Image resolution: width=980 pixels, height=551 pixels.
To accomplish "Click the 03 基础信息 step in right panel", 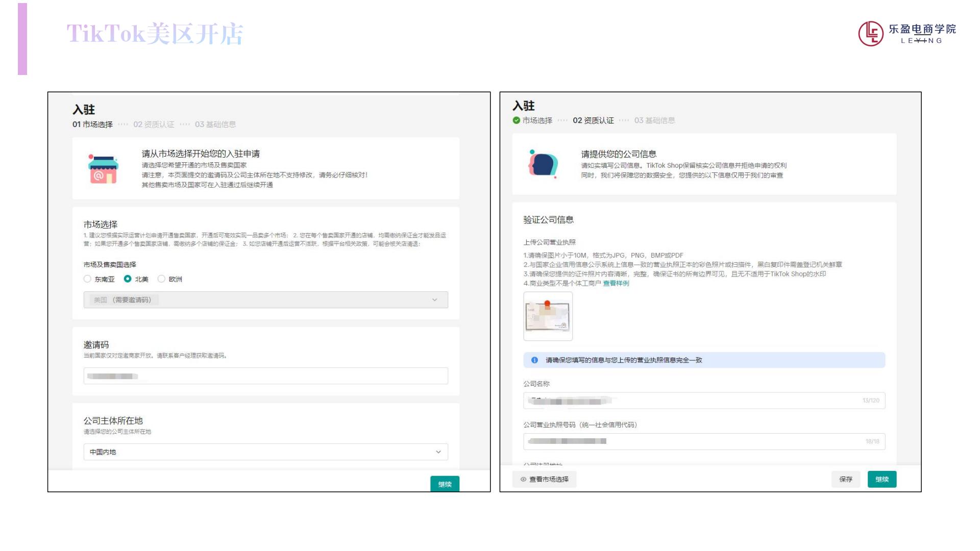I will tap(654, 120).
